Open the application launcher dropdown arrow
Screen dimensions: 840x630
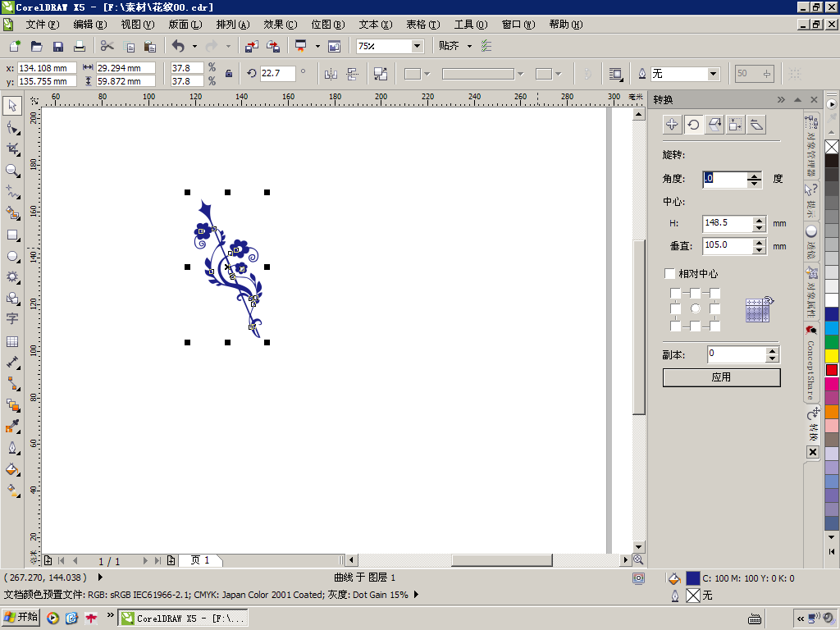coord(317,46)
